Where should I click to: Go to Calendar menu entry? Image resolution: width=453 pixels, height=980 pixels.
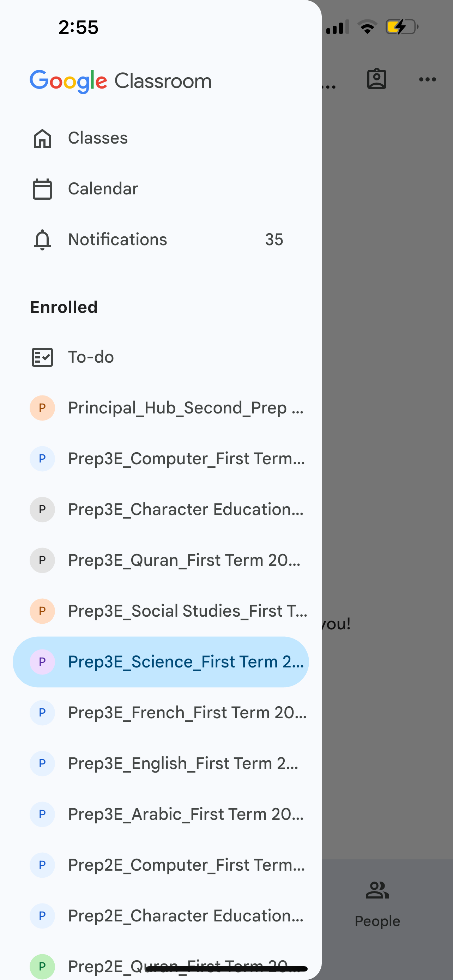click(x=103, y=189)
